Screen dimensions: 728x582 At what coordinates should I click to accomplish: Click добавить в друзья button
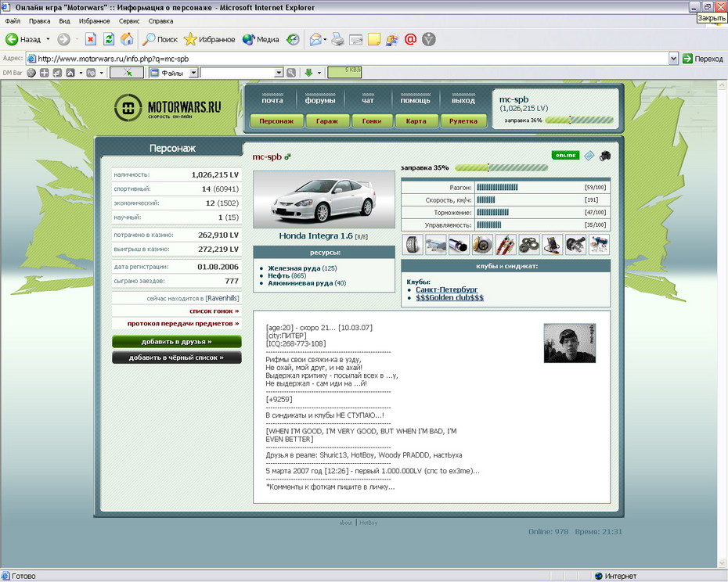(176, 342)
